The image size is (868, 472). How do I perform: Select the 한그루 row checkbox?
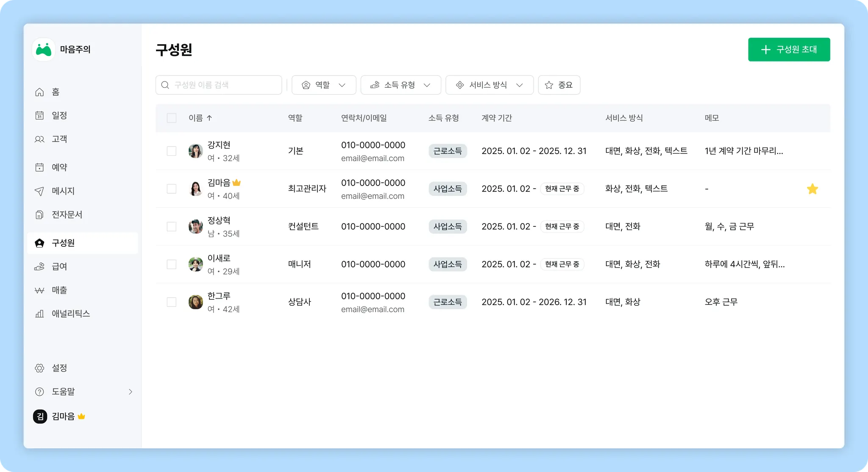[172, 302]
